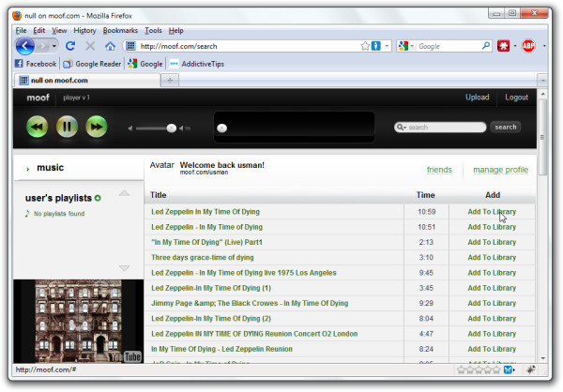563x392 pixels.
Task: Pause the playing song
Action: point(67,127)
